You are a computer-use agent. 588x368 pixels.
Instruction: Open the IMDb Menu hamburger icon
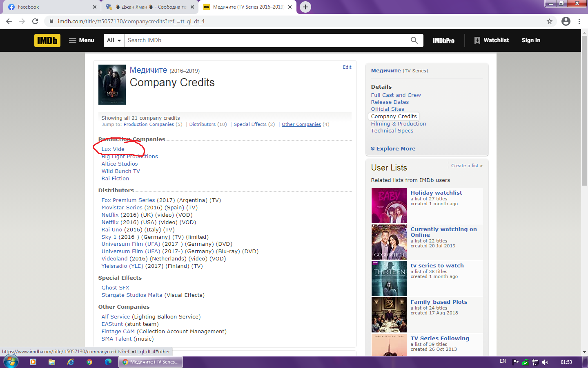tap(73, 40)
